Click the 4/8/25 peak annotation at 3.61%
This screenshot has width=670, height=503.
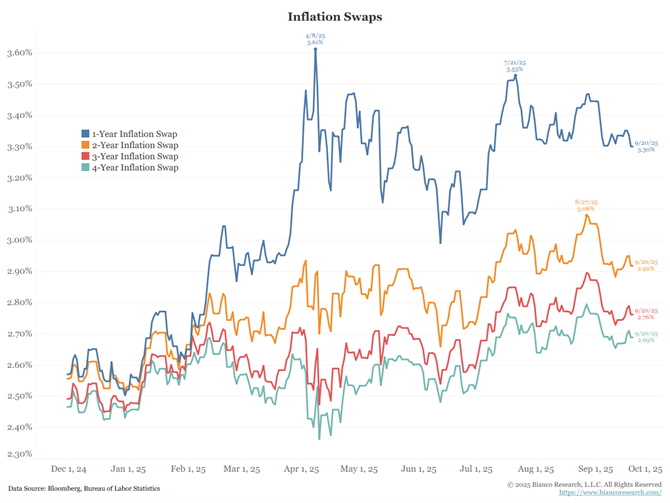(x=315, y=40)
